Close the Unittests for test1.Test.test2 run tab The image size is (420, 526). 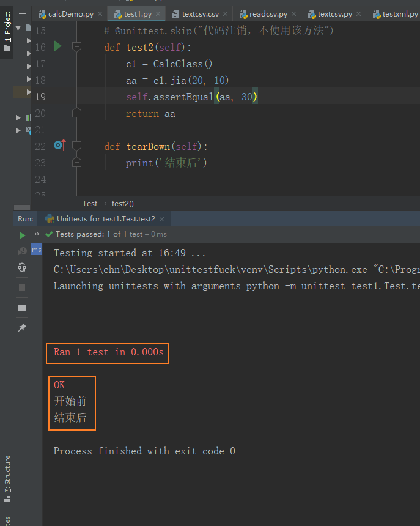click(161, 219)
